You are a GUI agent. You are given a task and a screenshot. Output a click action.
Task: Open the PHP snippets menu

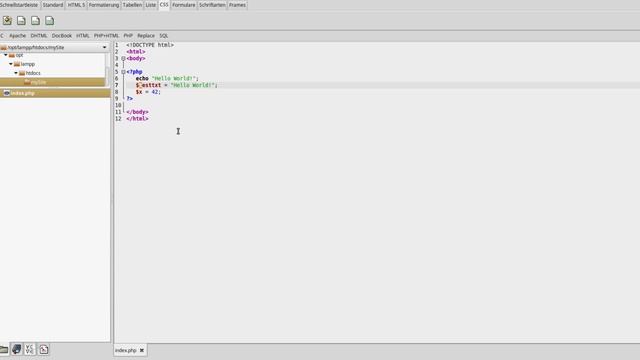[x=128, y=36]
